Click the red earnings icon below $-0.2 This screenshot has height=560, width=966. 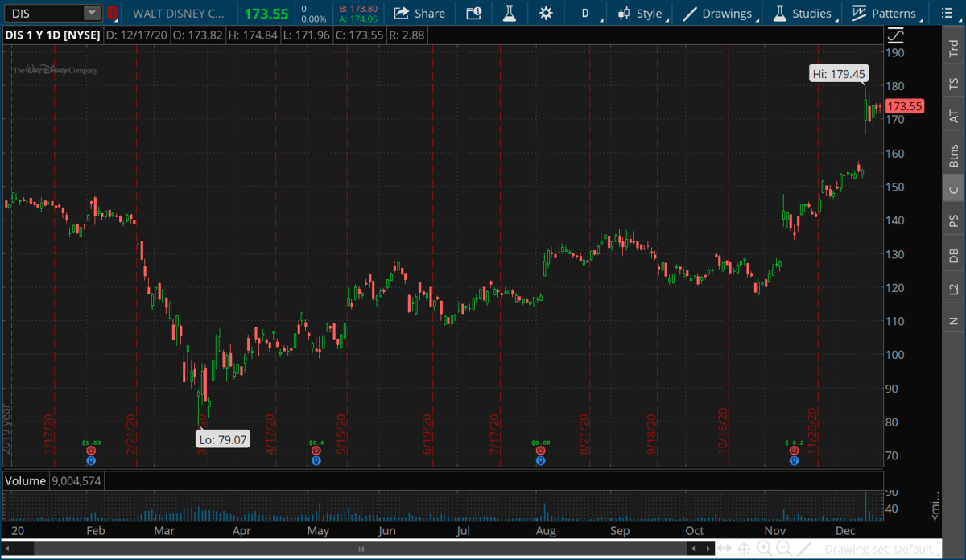click(795, 452)
